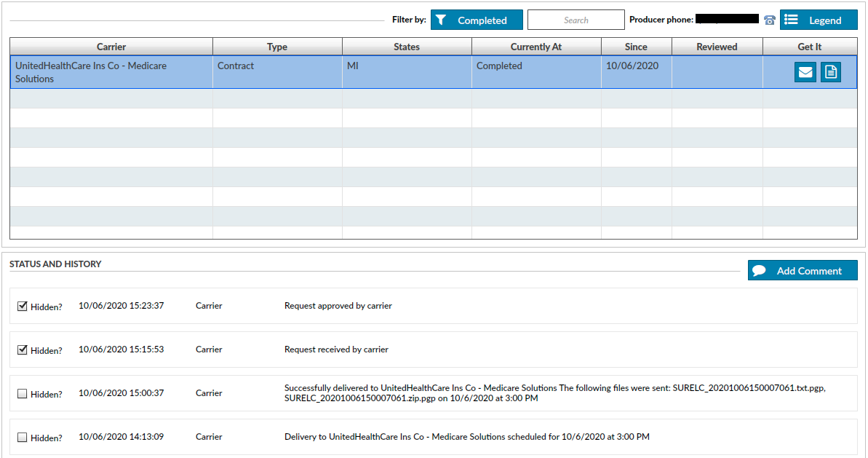
Task: Click 'Request received by carrier' text
Action: pos(337,350)
